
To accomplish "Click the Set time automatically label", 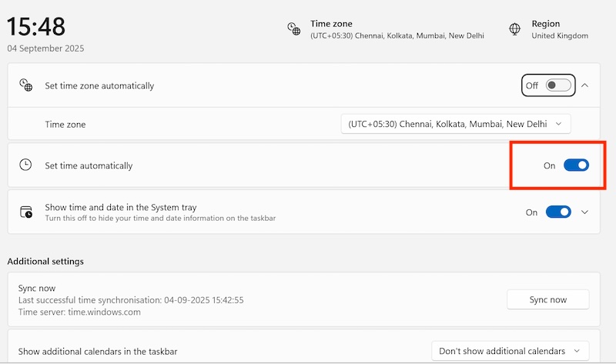I will [x=89, y=165].
